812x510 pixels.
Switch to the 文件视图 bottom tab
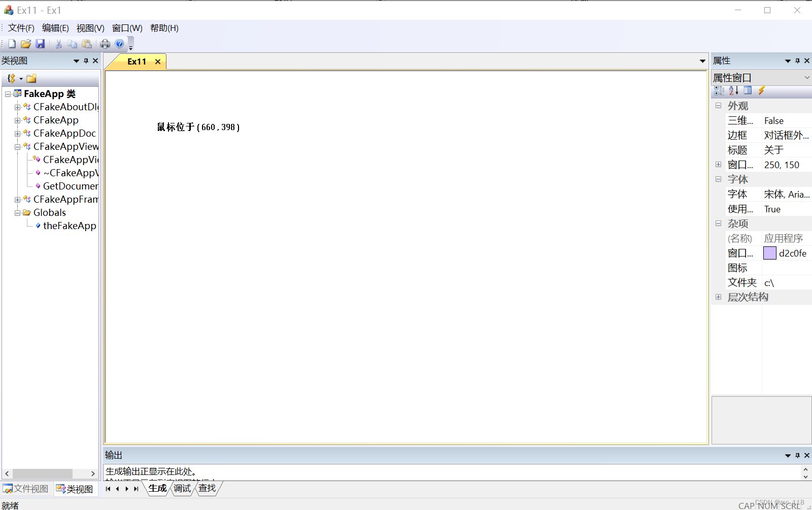[x=26, y=489]
